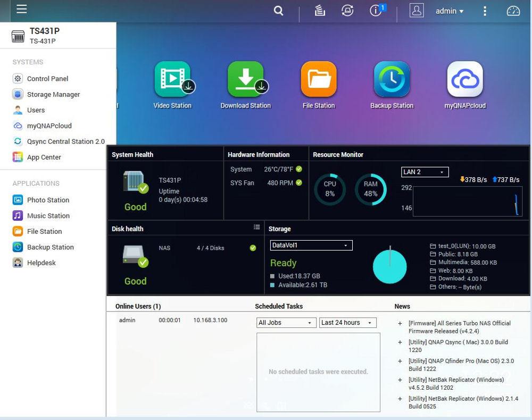Click the Storage panel title
This screenshot has width=532, height=420.
(x=280, y=229)
